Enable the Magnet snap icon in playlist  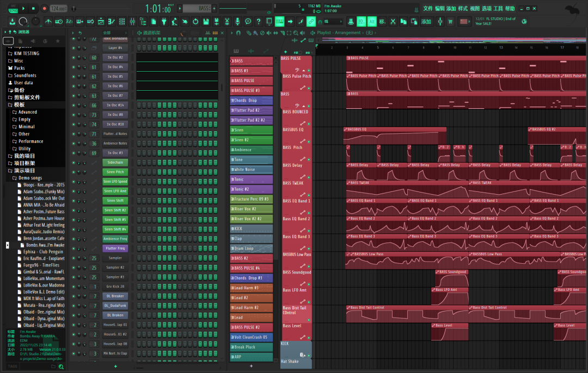click(238, 33)
